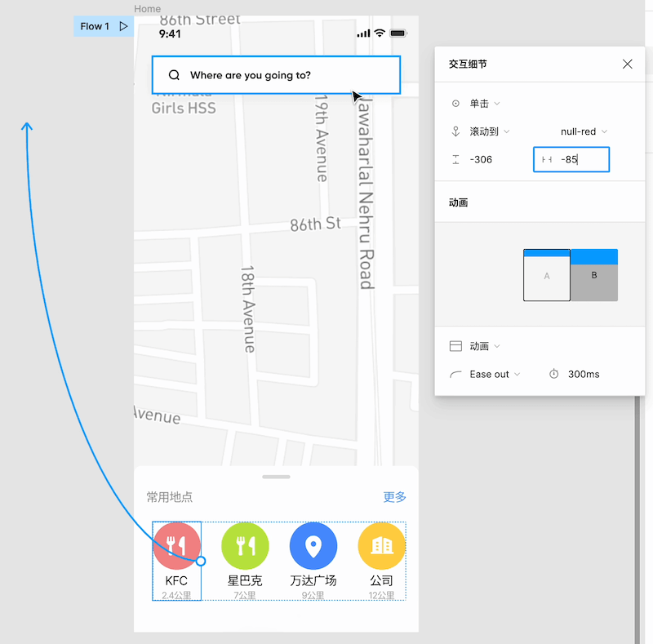Click the -85 offset input field
The width and height of the screenshot is (653, 644).
tap(575, 159)
